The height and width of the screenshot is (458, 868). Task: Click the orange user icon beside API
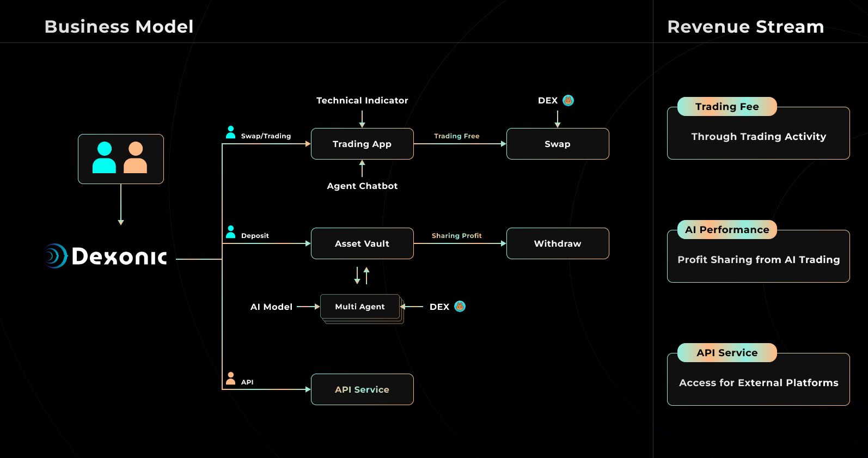click(x=231, y=378)
